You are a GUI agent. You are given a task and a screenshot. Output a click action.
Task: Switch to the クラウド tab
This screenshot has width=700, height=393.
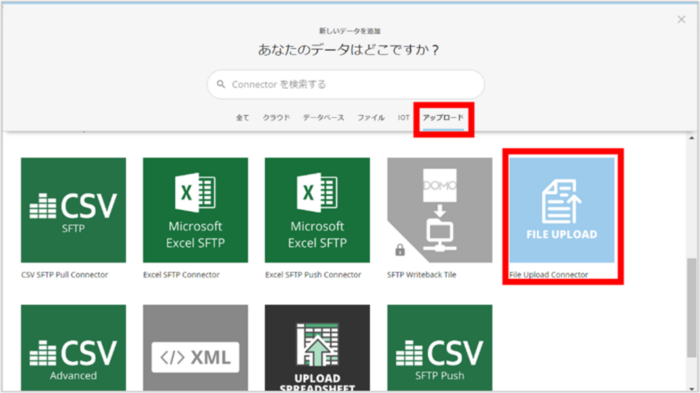(276, 117)
